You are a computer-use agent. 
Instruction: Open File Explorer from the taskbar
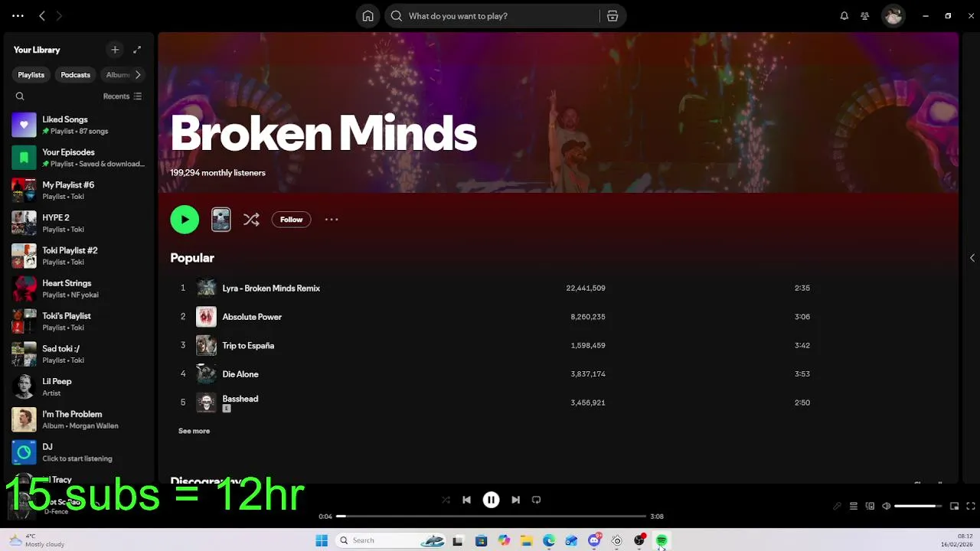(x=526, y=540)
